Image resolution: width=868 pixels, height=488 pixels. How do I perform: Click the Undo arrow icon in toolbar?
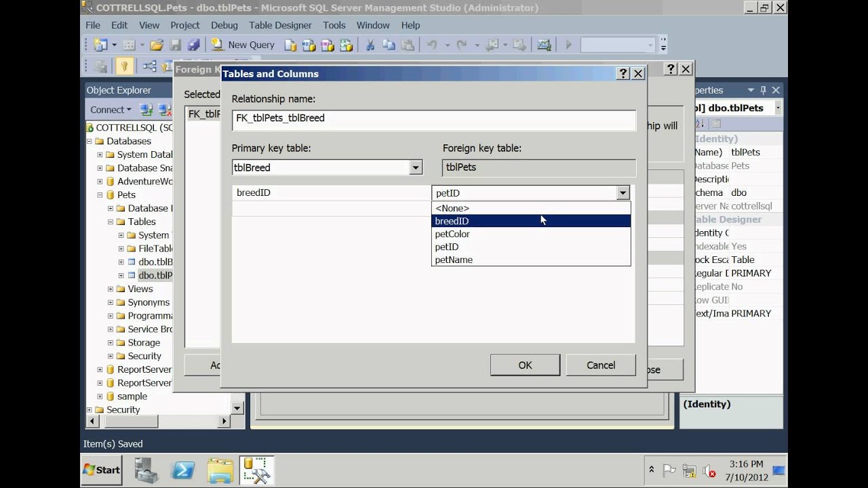(432, 45)
